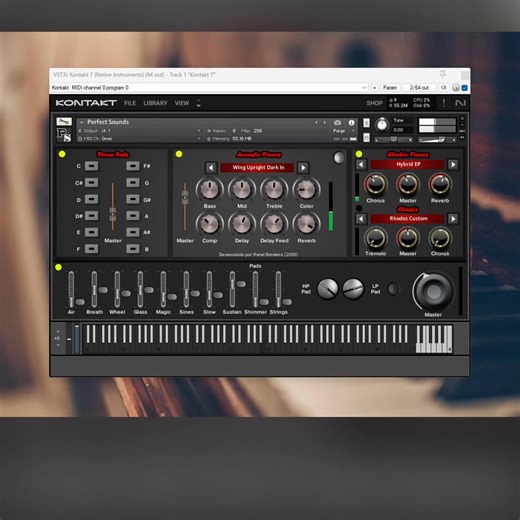Click the small round grey button in Acoustic Pianos
This screenshot has width=520, height=520.
tap(338, 158)
